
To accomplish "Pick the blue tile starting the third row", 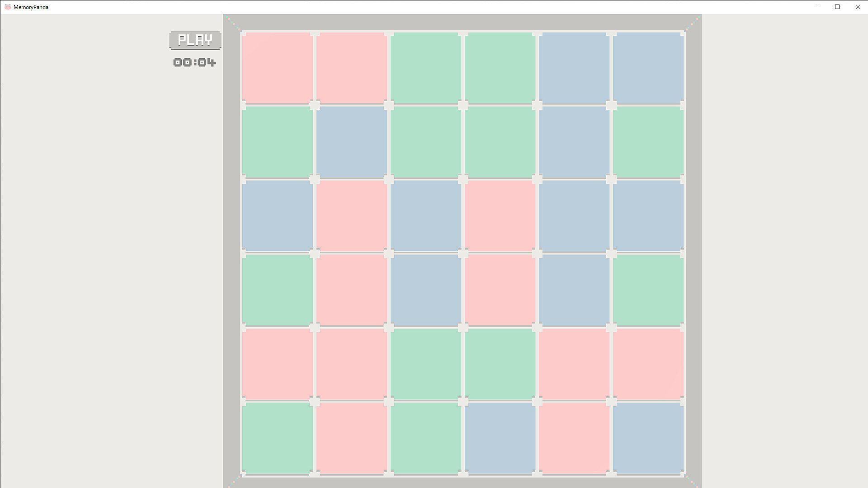I will coord(278,216).
